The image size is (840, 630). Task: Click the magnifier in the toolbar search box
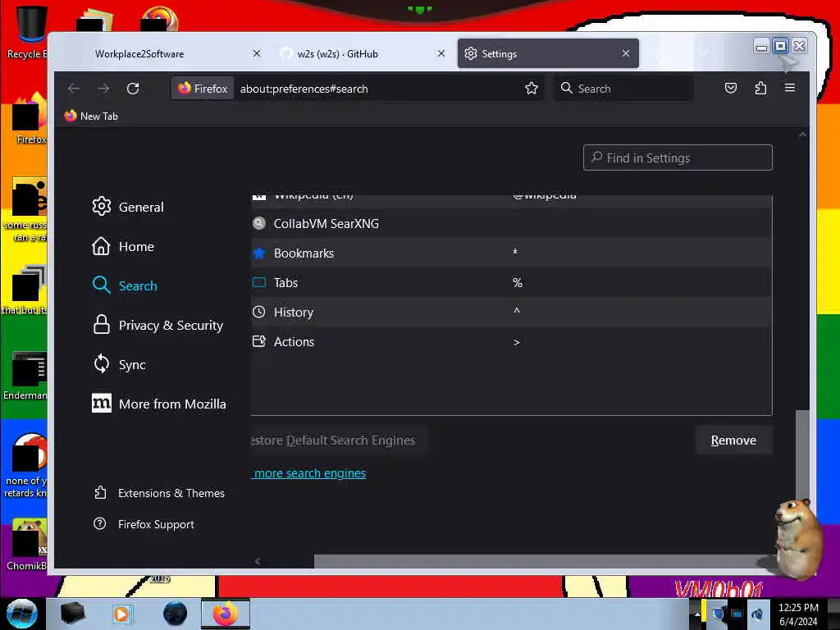[x=566, y=88]
